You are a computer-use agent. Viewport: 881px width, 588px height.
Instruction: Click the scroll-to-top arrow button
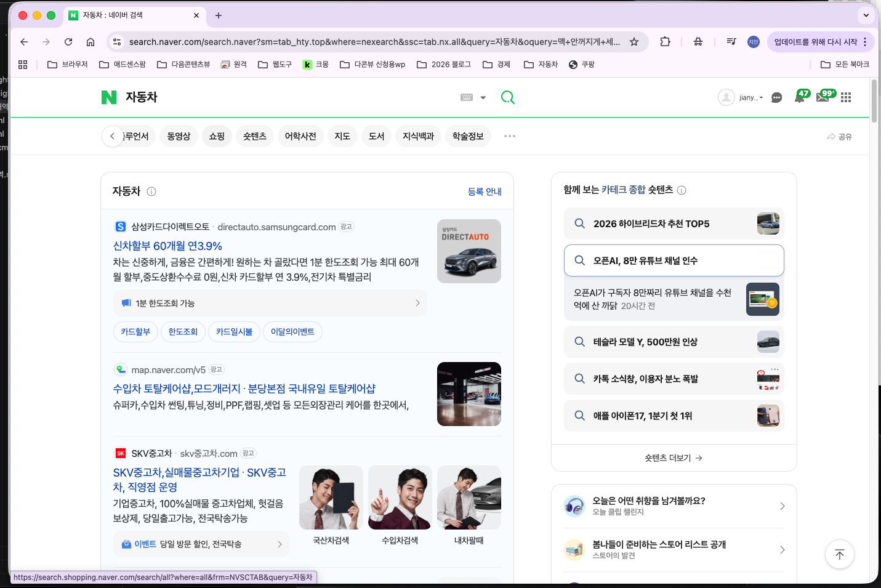[x=839, y=554]
